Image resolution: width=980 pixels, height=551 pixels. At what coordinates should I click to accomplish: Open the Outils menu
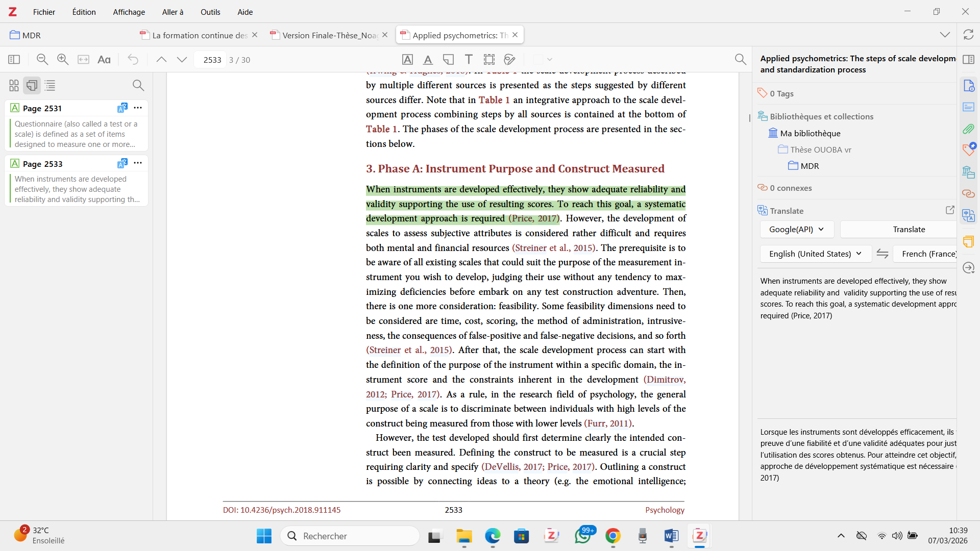point(210,12)
